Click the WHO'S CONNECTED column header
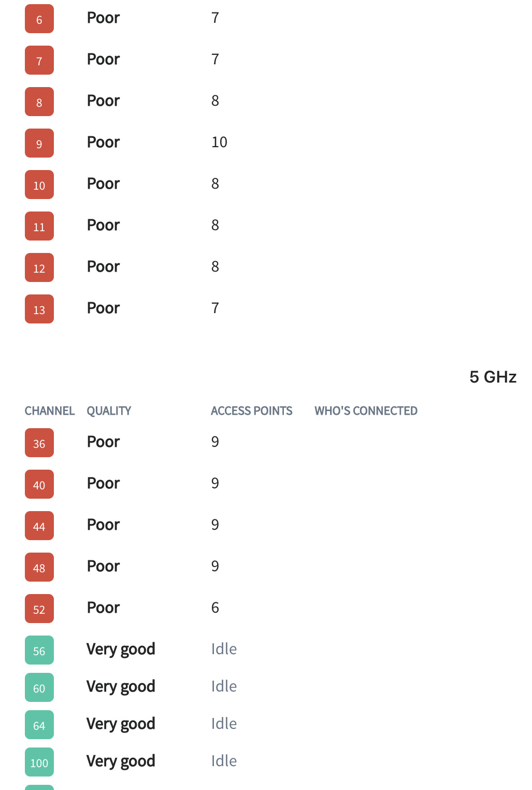Image resolution: width=532 pixels, height=790 pixels. pos(366,411)
